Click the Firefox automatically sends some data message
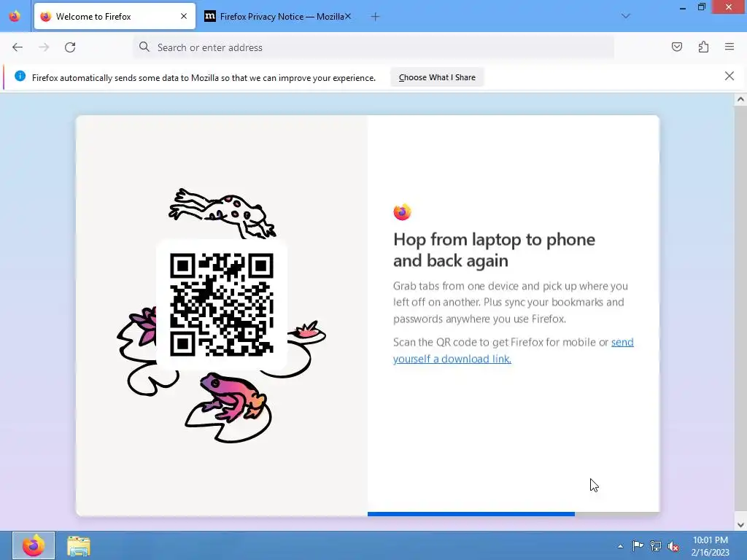This screenshot has height=560, width=747. pyautogui.click(x=204, y=77)
